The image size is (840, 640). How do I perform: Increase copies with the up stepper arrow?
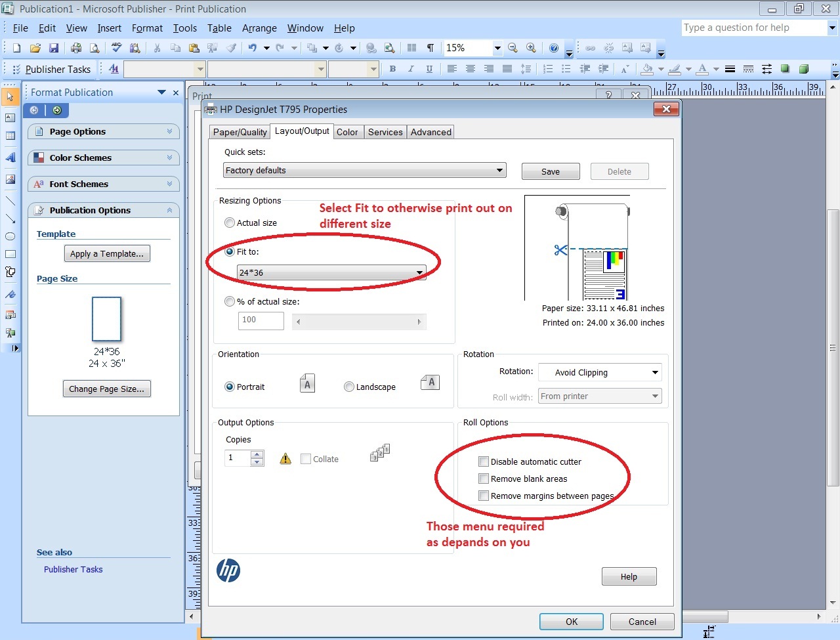click(x=257, y=454)
